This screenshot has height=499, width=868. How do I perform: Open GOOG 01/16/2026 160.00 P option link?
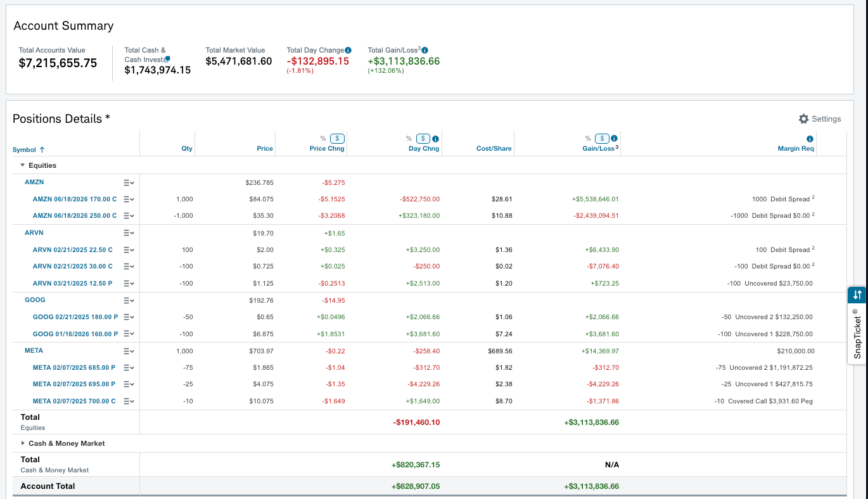75,334
